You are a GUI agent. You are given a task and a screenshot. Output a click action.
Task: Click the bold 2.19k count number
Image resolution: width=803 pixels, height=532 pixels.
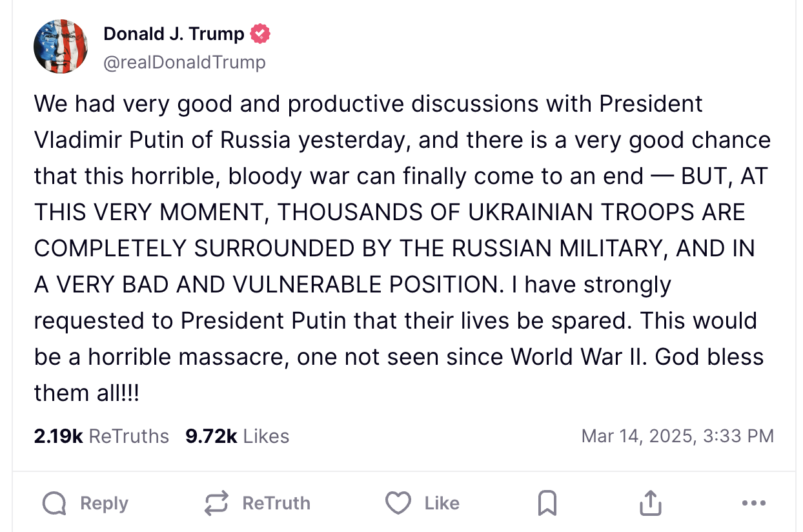pyautogui.click(x=58, y=436)
